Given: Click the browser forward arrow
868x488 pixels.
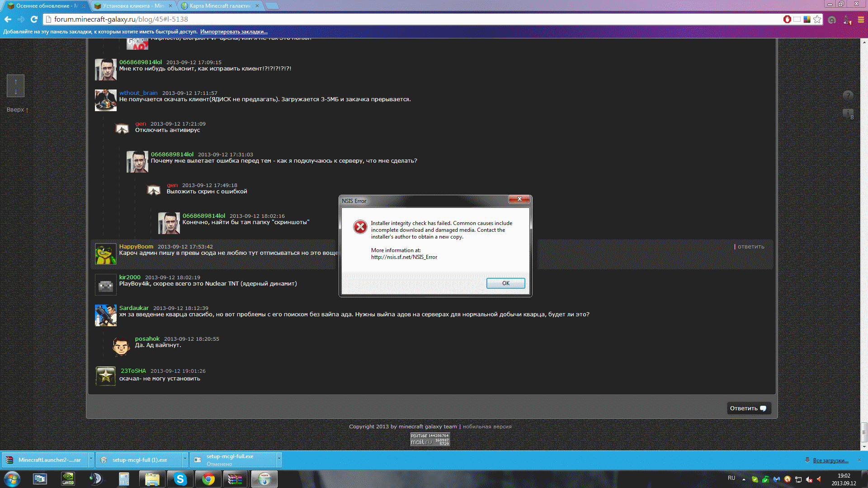Looking at the screenshot, I should point(21,19).
